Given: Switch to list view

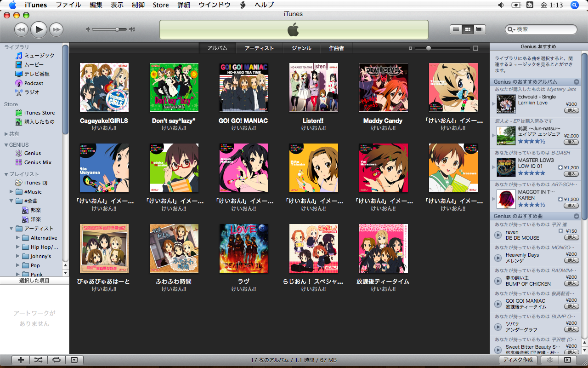Looking at the screenshot, I should pyautogui.click(x=456, y=29).
